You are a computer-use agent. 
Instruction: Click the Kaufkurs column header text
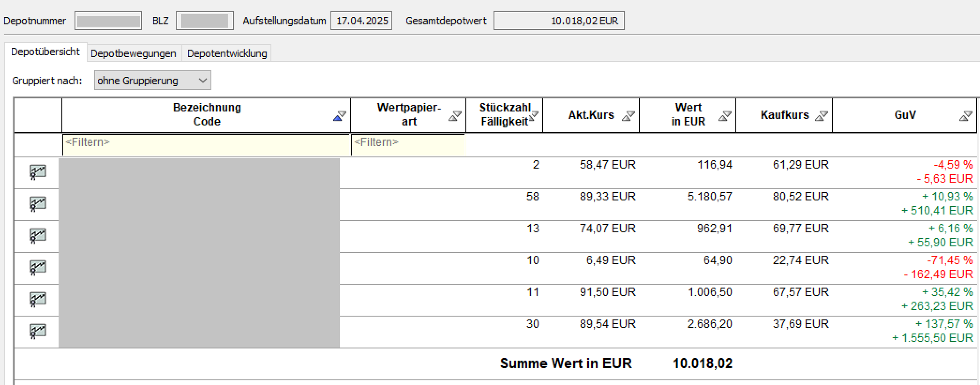785,115
